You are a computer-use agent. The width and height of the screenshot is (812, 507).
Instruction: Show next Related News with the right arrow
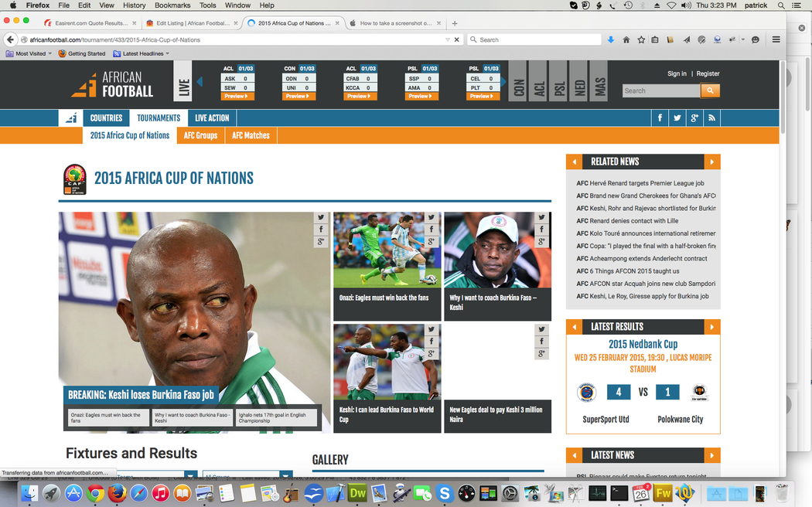coord(712,162)
